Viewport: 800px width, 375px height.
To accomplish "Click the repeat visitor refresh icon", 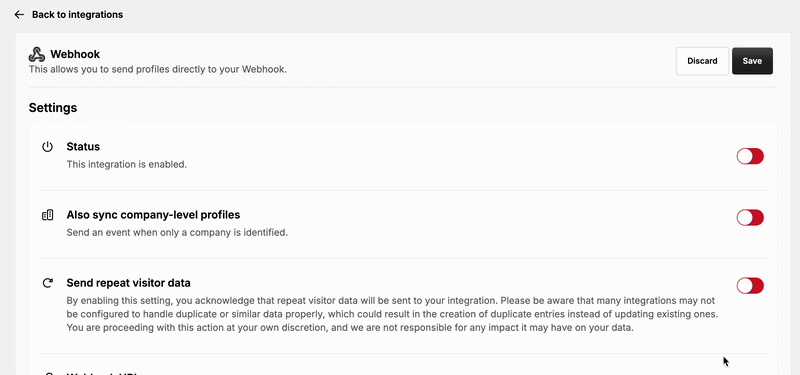I will (x=47, y=283).
